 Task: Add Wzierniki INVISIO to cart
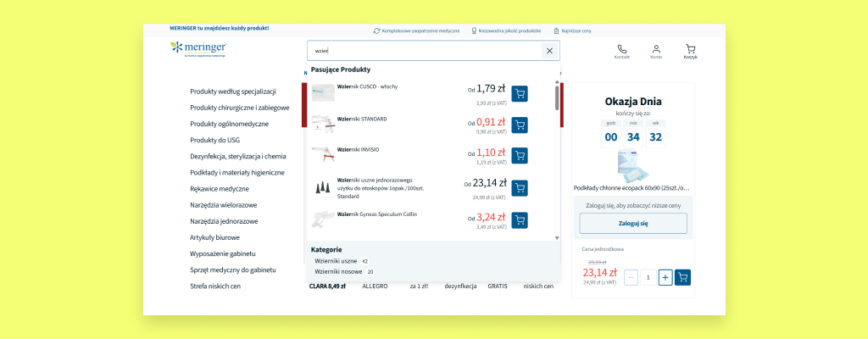tap(520, 156)
